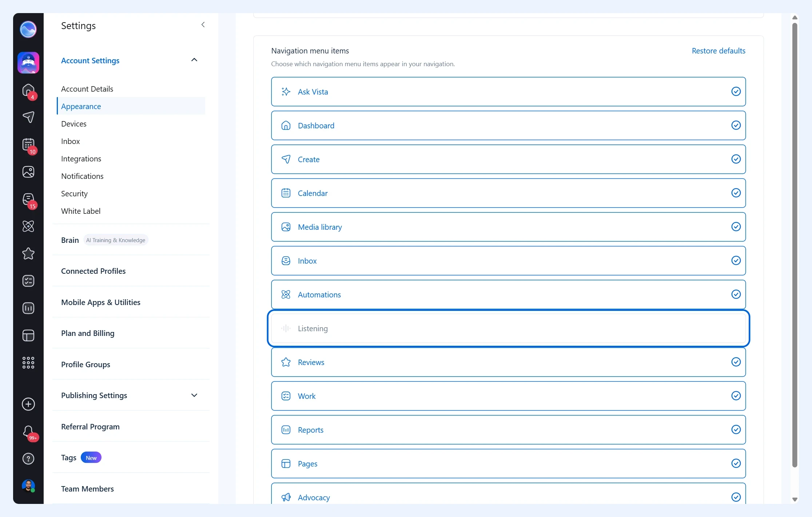812x517 pixels.
Task: Open Tags settings with New badge
Action: coord(81,457)
